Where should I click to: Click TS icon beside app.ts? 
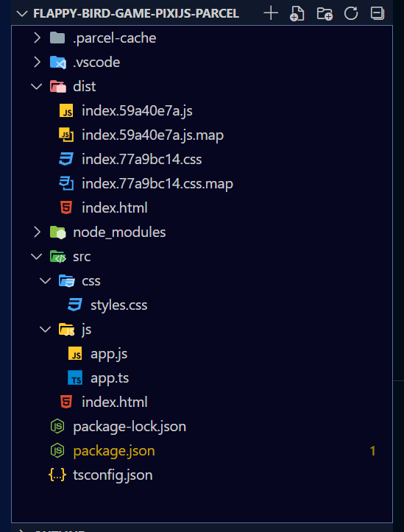click(x=75, y=378)
